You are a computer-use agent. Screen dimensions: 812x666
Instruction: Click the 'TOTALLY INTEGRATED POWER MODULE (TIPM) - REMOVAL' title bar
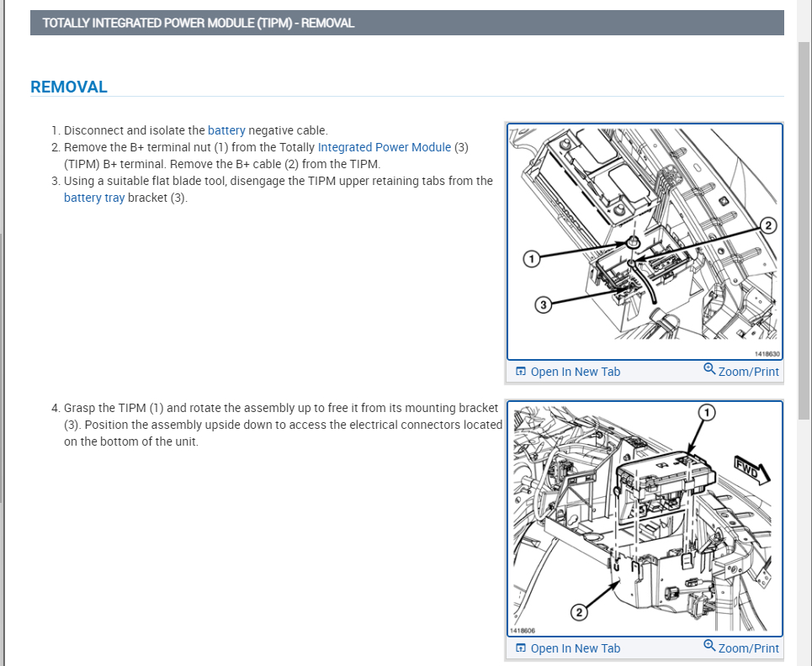(x=407, y=23)
